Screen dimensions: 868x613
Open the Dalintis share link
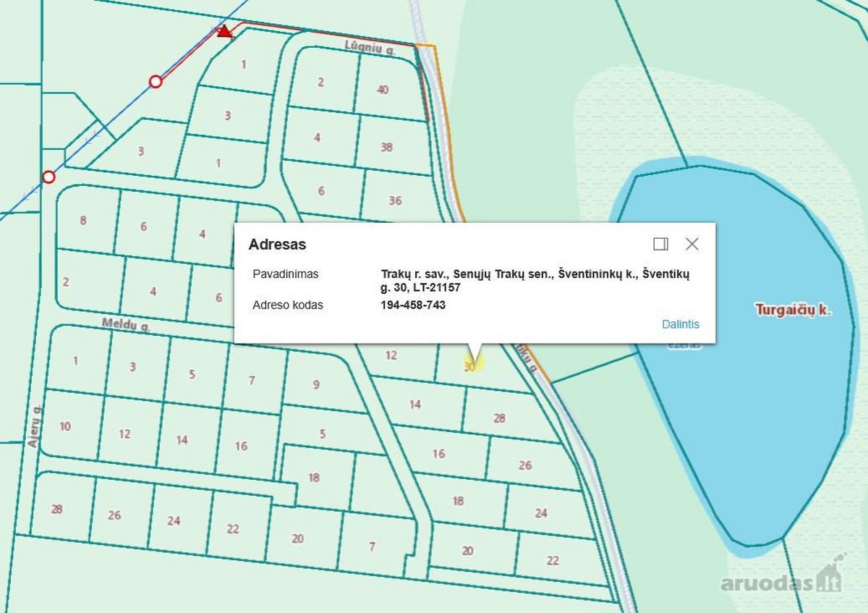click(x=681, y=324)
